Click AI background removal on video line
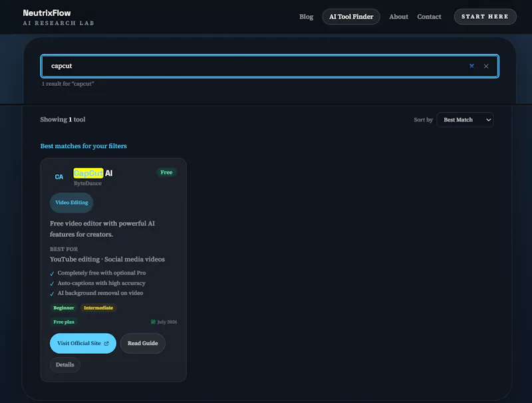The height and width of the screenshot is (403, 532). [x=100, y=293]
